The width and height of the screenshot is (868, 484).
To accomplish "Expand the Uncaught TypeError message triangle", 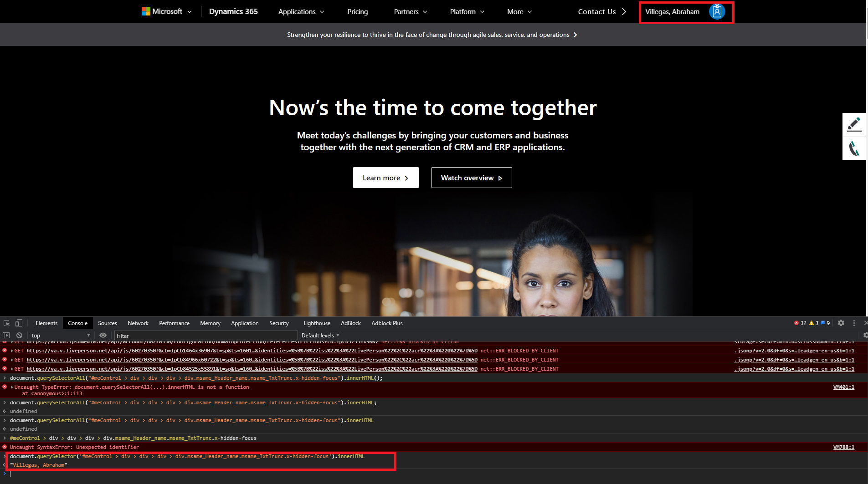I will pyautogui.click(x=12, y=387).
